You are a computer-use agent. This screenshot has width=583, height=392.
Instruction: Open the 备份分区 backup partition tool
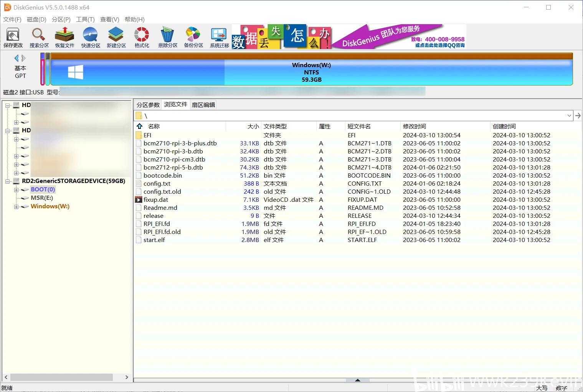coord(193,38)
